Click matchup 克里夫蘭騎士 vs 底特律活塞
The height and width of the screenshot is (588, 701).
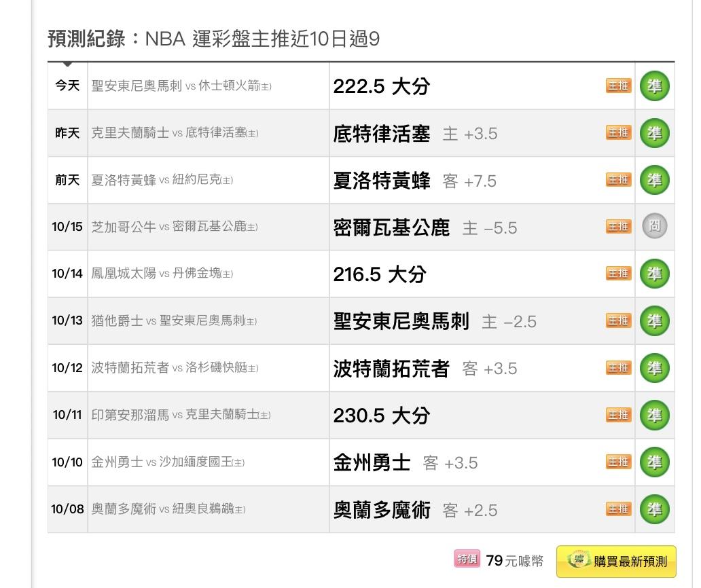[175, 132]
